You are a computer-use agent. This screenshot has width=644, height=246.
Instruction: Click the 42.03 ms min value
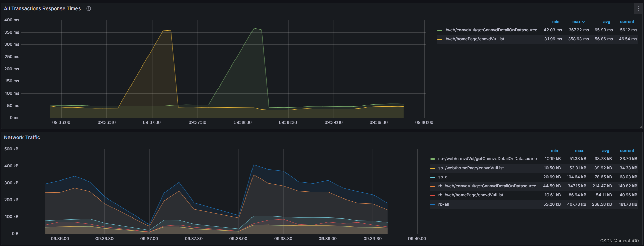point(553,30)
